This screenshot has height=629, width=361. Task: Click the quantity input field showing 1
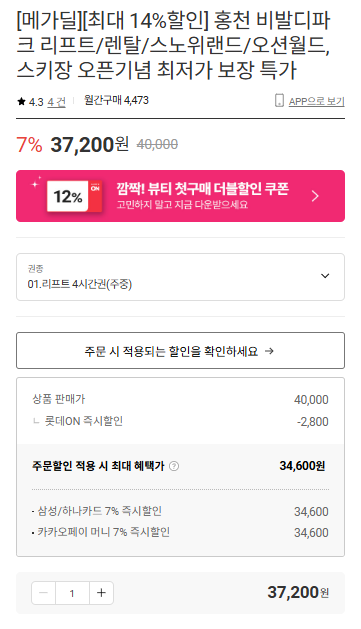pyautogui.click(x=72, y=593)
